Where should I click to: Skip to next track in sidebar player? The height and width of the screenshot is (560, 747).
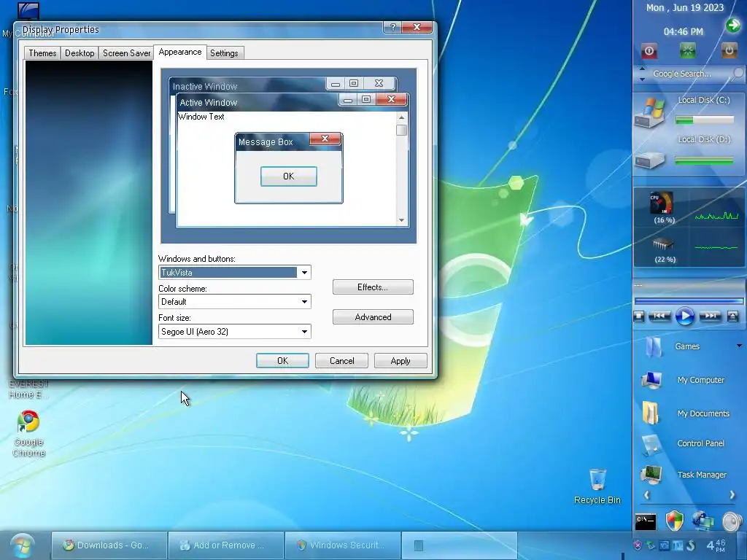pos(710,316)
